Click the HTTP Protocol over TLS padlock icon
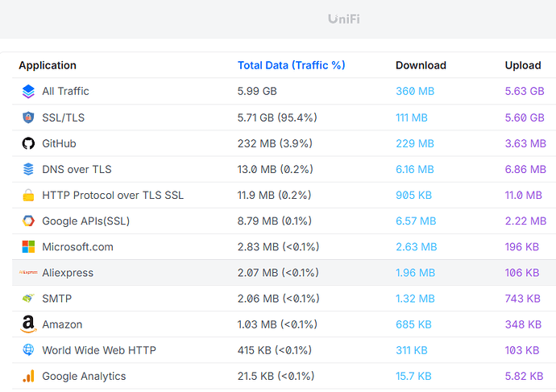 tap(28, 195)
